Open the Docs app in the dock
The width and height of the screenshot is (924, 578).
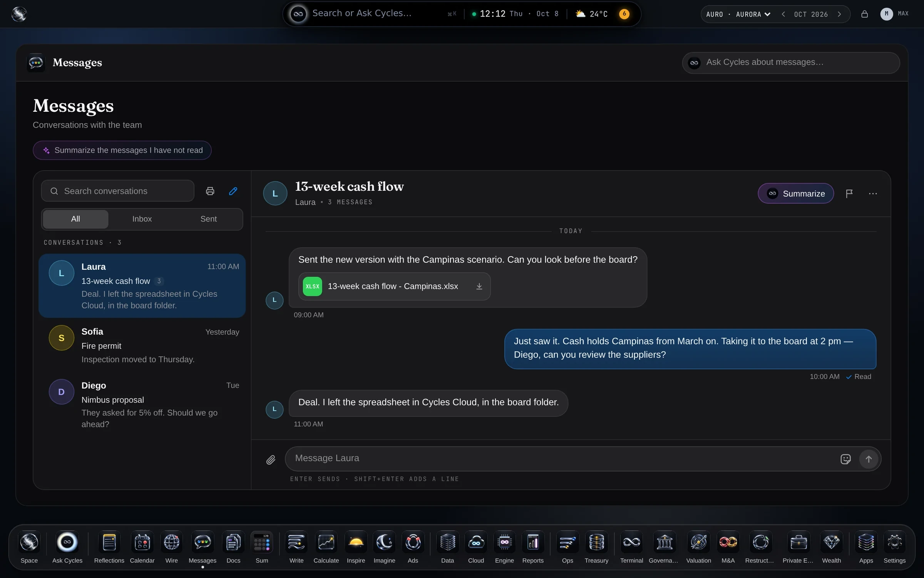click(x=233, y=548)
